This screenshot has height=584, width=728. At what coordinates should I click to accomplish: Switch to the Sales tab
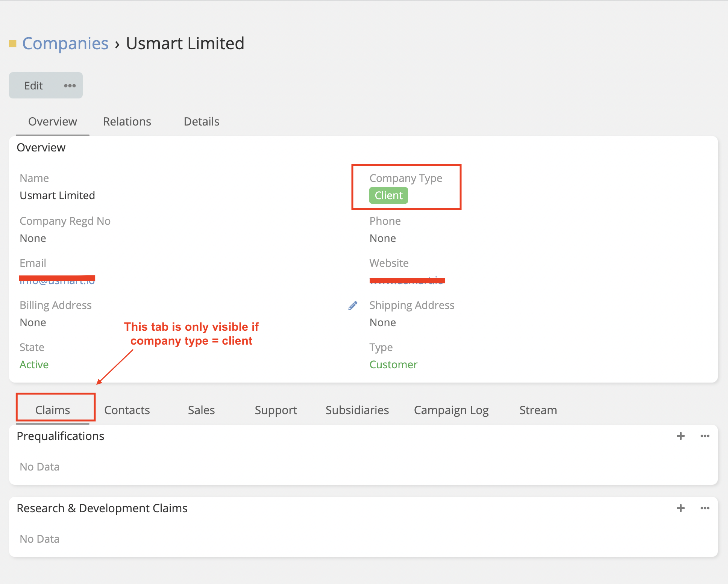pos(201,410)
